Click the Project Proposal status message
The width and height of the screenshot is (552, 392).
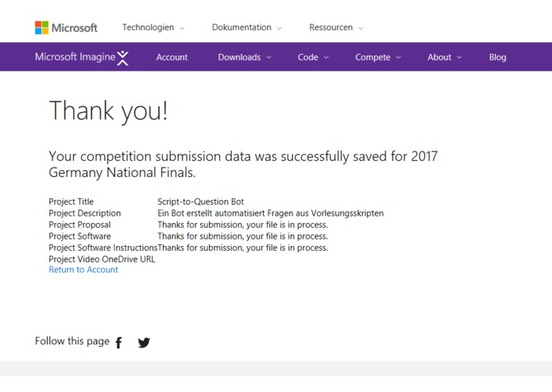242,225
